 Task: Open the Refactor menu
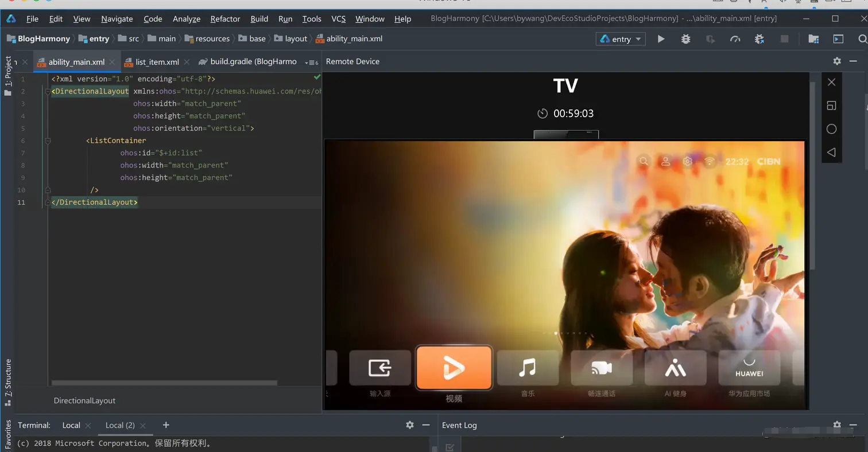pyautogui.click(x=225, y=19)
